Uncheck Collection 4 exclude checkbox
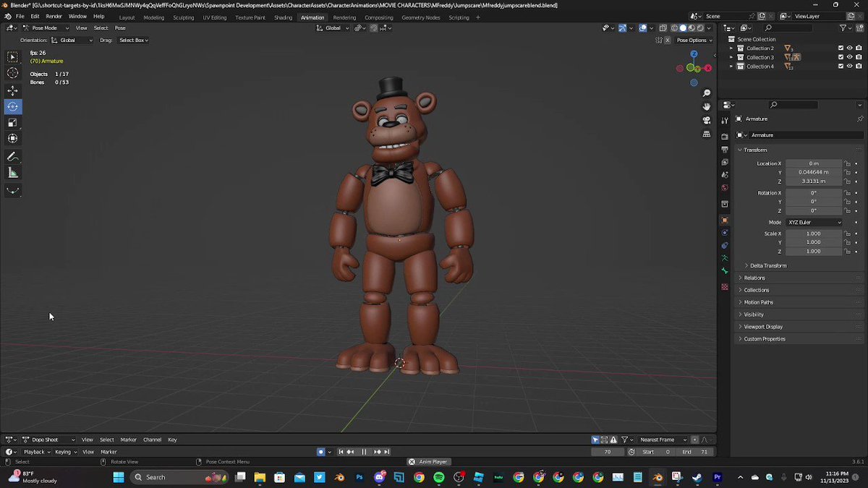The width and height of the screenshot is (868, 488). pos(841,67)
